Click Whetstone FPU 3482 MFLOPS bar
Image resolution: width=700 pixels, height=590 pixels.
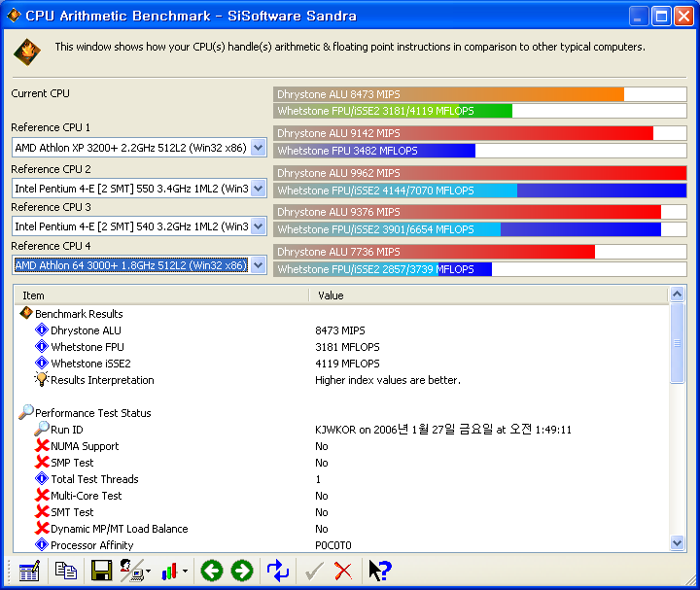pos(480,151)
